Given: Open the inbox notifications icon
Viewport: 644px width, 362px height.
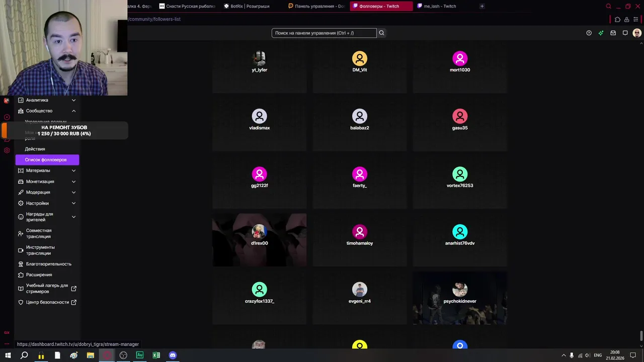Looking at the screenshot, I should tap(613, 33).
